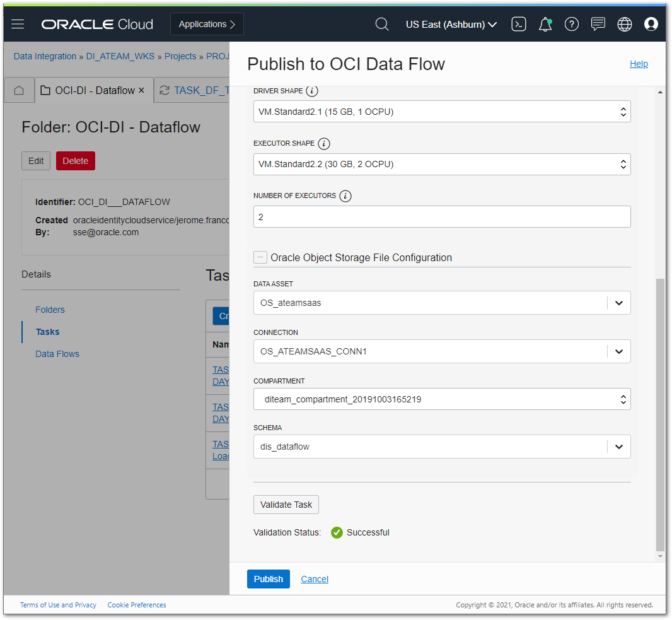Image resolution: width=672 pixels, height=620 pixels.
Task: Open the Applications menu
Action: 207,24
